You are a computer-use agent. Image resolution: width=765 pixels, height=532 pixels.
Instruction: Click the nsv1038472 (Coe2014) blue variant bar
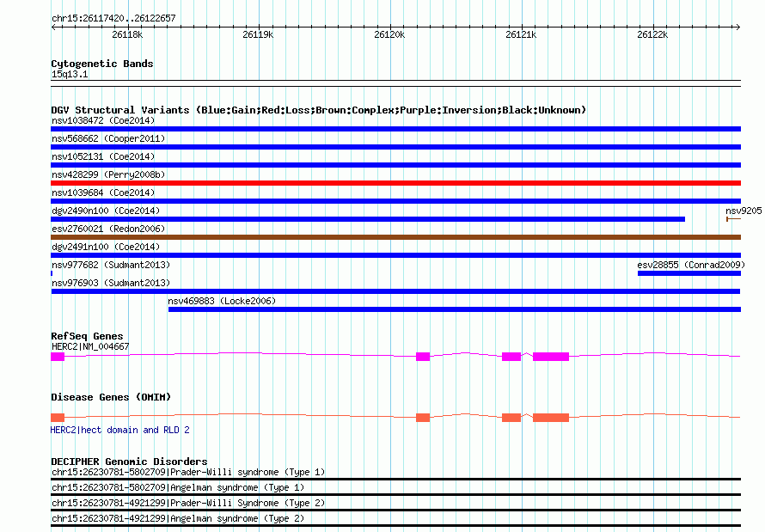tap(395, 129)
